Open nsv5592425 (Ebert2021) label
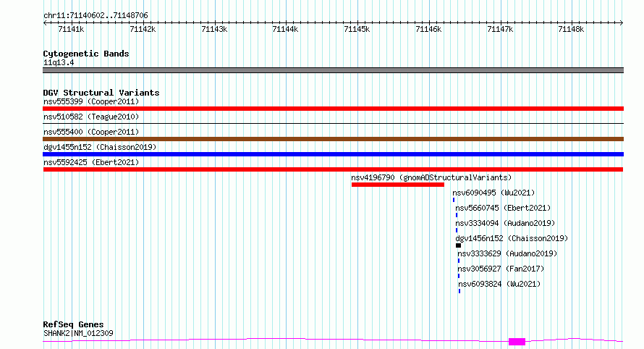Viewport: 644px width, 349px height. pos(91,162)
